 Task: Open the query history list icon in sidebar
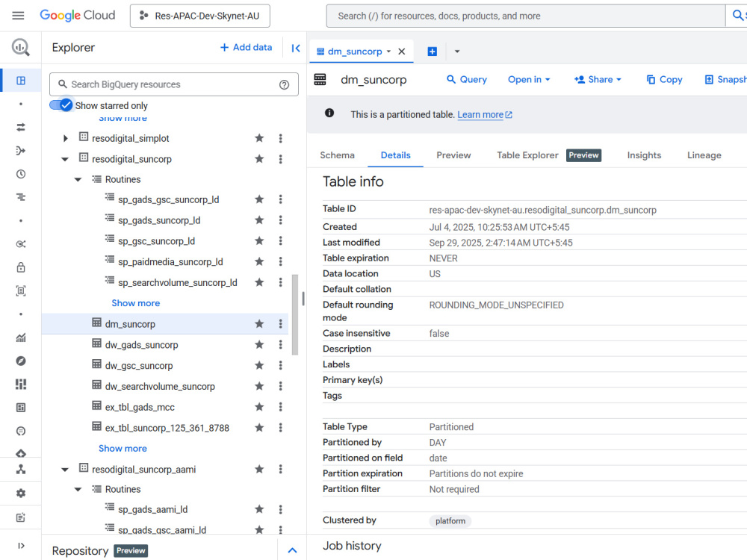click(20, 197)
